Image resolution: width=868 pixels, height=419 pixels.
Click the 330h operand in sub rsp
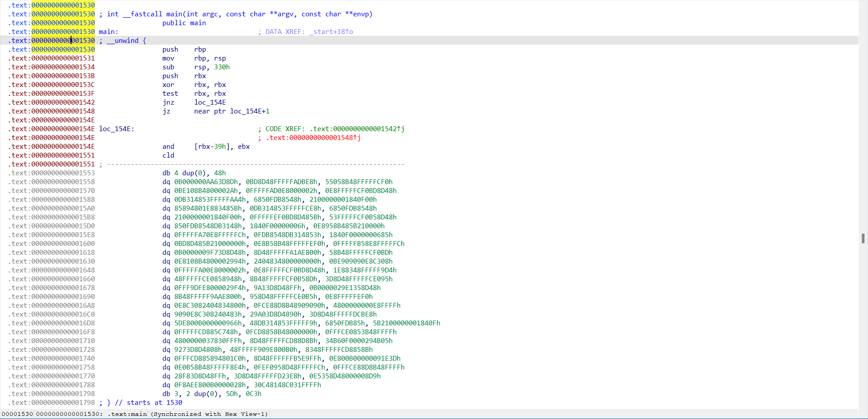[x=222, y=67]
